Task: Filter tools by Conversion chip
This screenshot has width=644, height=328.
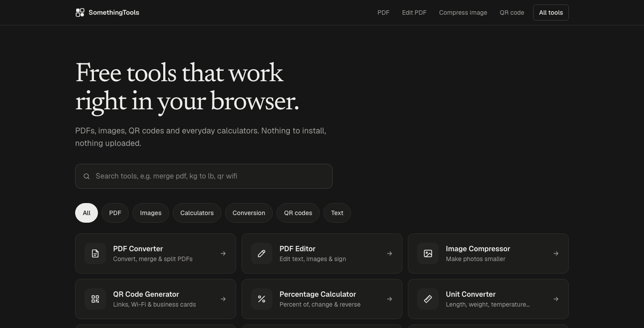Action: (249, 213)
